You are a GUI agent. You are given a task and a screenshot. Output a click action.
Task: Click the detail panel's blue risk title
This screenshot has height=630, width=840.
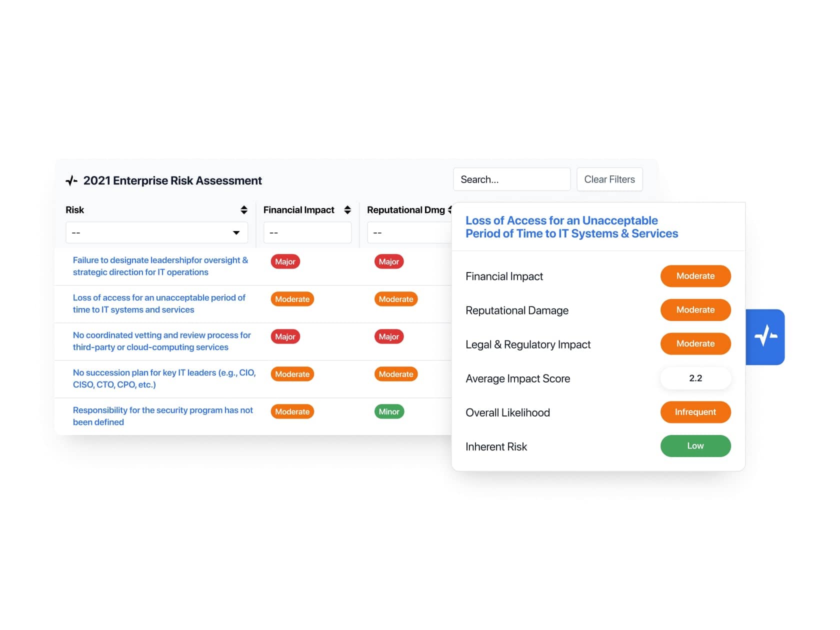[x=571, y=227]
